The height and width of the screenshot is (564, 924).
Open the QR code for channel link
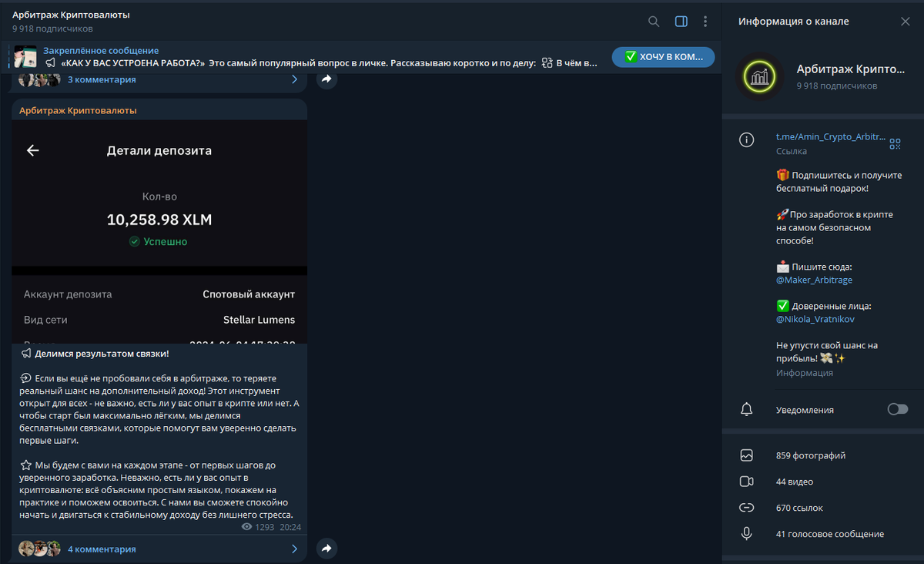(895, 143)
